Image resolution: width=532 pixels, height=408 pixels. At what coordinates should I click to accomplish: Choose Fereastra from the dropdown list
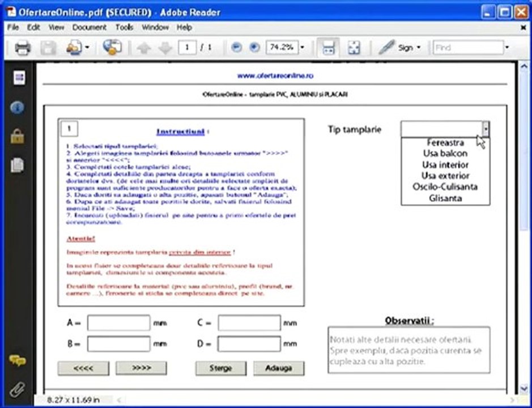pos(445,143)
